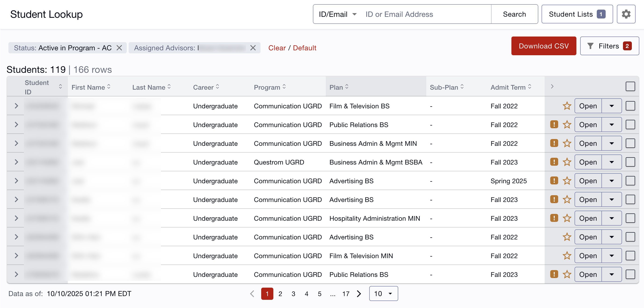Go to page 4
Screen dimensions: 644x308
coord(306,294)
